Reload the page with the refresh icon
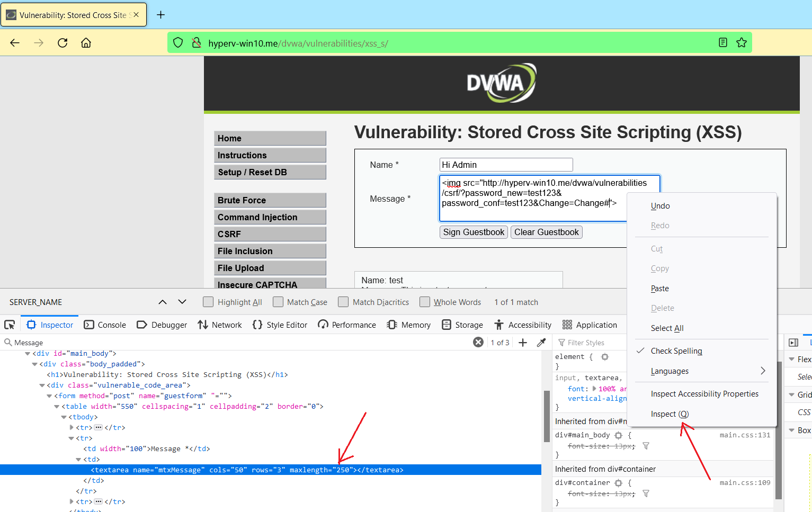 [x=63, y=43]
